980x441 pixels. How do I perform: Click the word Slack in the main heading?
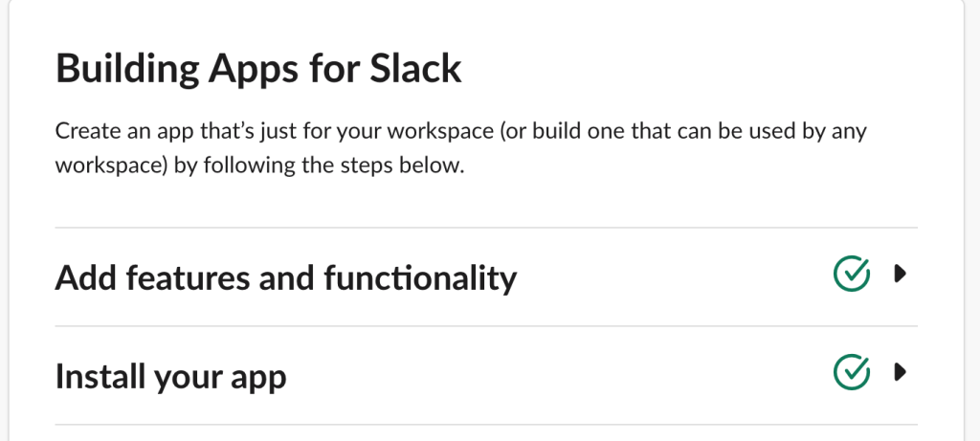[x=415, y=68]
